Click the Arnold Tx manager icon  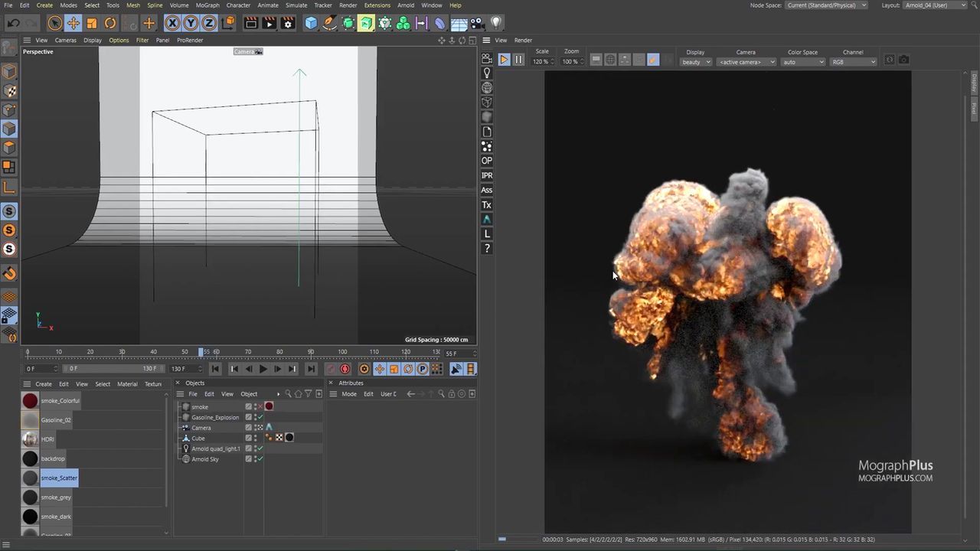point(486,205)
